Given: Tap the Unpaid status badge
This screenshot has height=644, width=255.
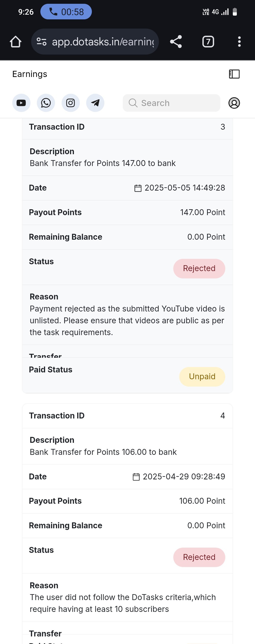Looking at the screenshot, I should point(202,376).
